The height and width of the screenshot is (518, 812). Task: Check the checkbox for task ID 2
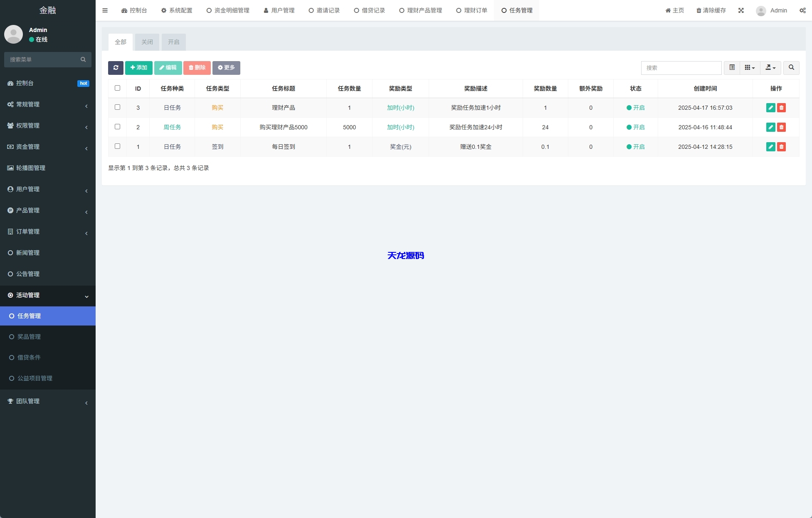coord(117,127)
